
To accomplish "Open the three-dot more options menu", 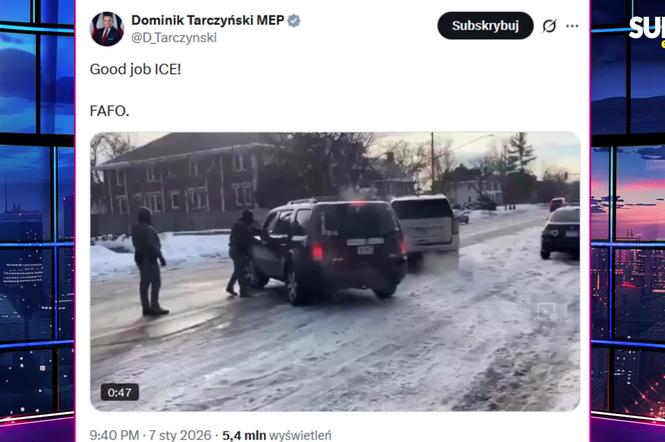I will tap(572, 26).
